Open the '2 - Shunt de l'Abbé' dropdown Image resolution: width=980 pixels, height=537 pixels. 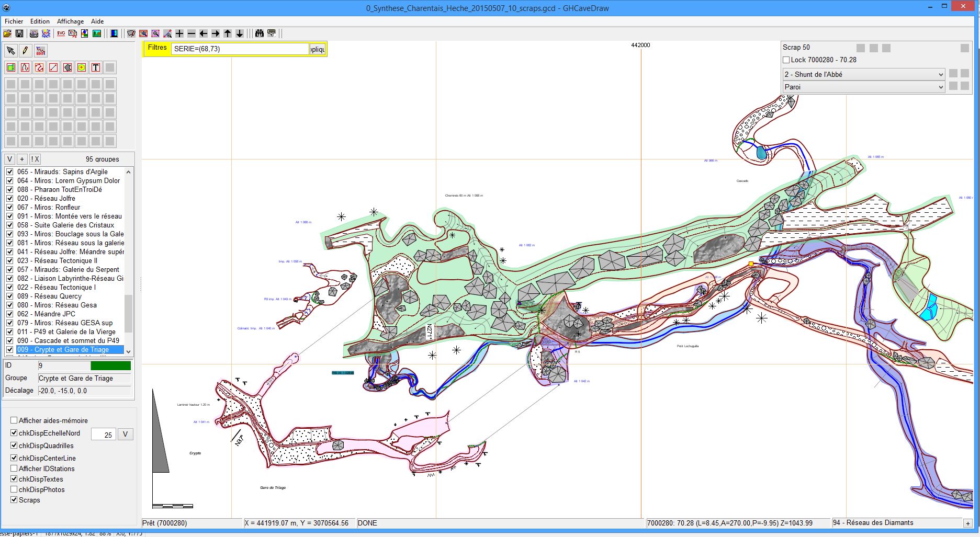coord(863,74)
